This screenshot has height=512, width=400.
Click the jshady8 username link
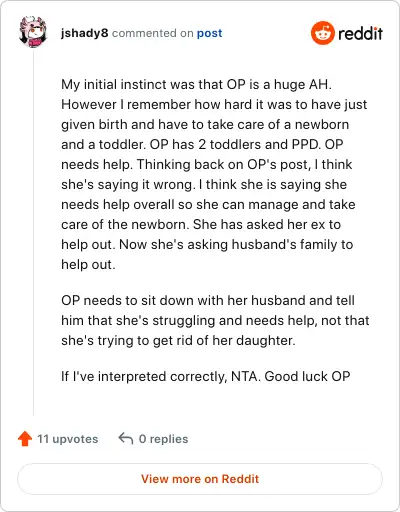(x=85, y=33)
